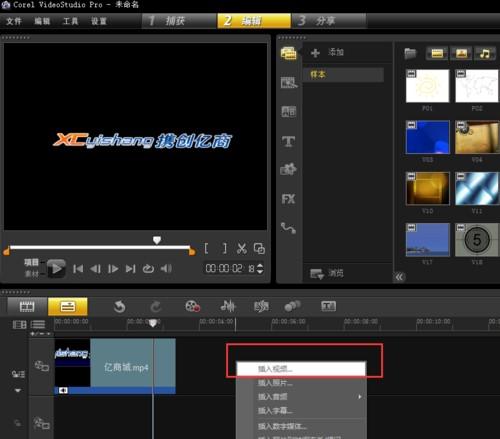Screen dimensions: 500x439
Task: Expand the 插入音频 submenu
Action: coord(301,397)
